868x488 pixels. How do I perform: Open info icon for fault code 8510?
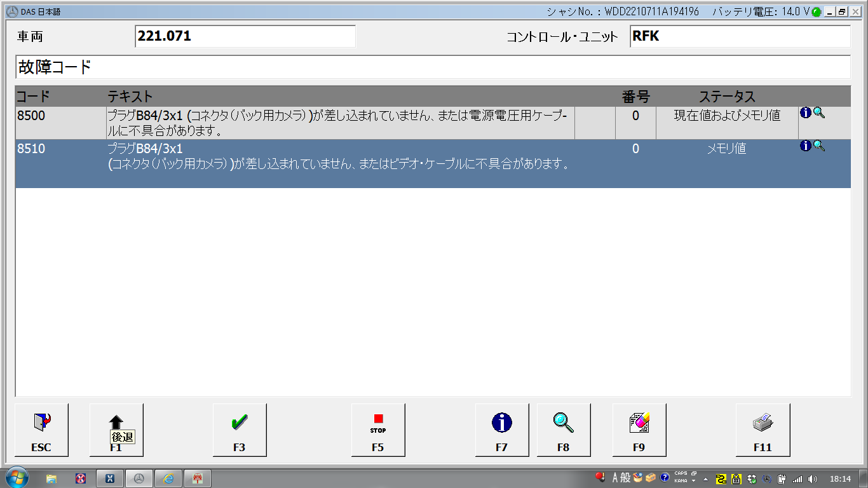coord(806,146)
